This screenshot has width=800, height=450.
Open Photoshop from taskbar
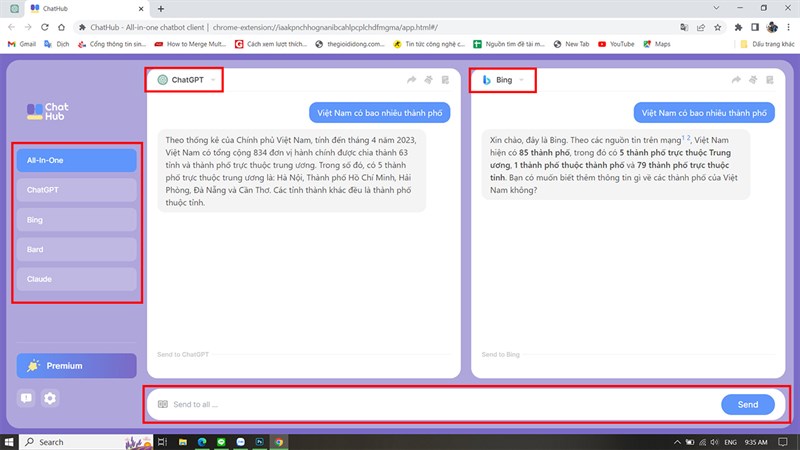pyautogui.click(x=260, y=442)
